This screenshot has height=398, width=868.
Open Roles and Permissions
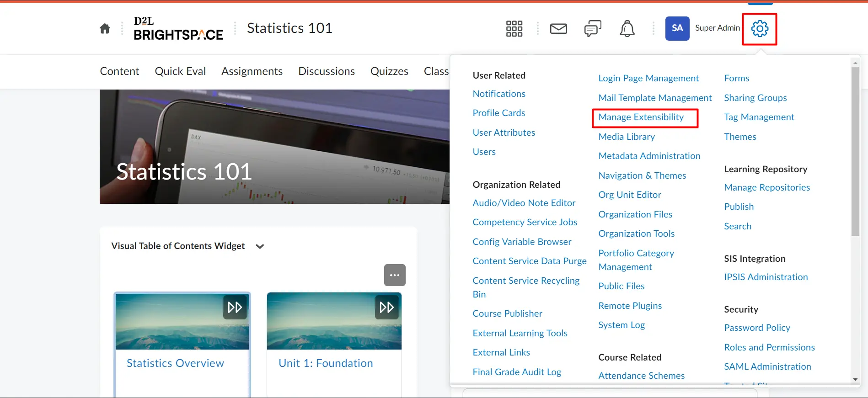coord(769,347)
